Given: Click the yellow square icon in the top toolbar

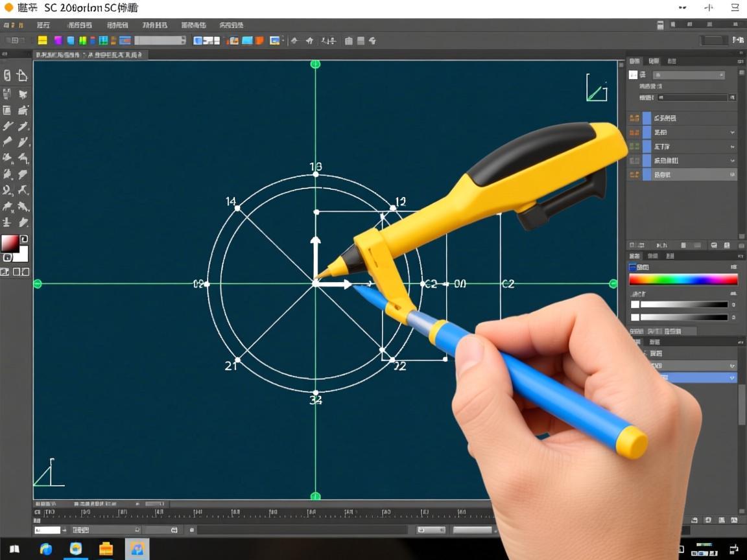Looking at the screenshot, I should click(42, 40).
